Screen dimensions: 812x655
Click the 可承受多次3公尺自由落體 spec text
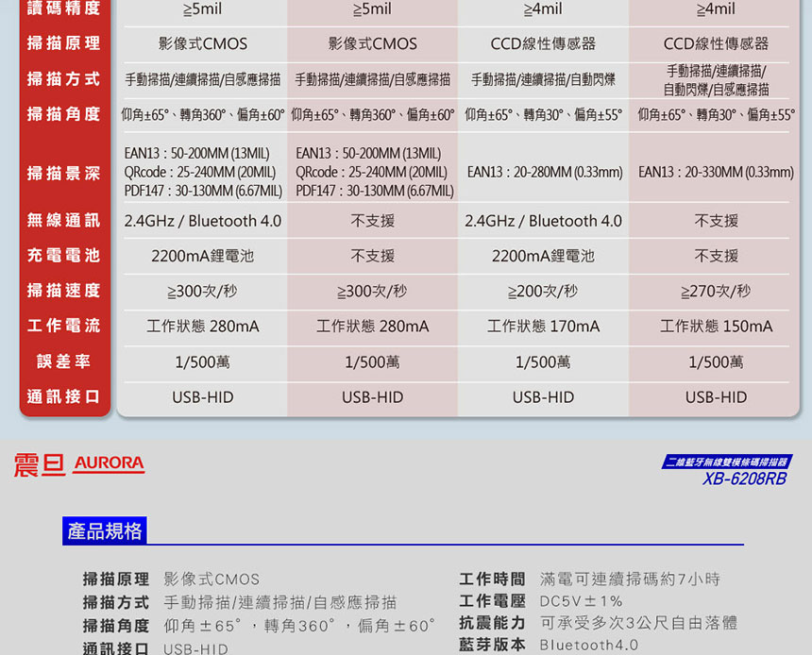[638, 623]
